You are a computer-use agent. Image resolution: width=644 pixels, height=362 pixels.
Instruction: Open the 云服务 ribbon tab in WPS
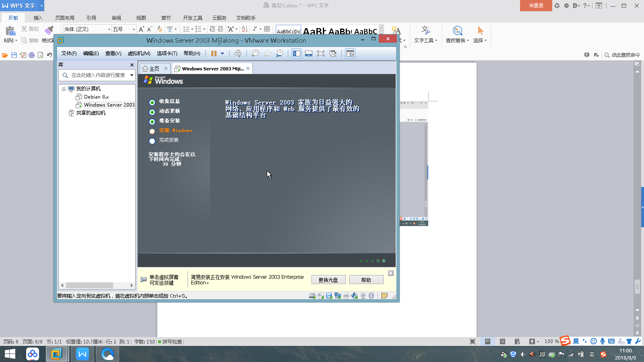click(x=219, y=18)
